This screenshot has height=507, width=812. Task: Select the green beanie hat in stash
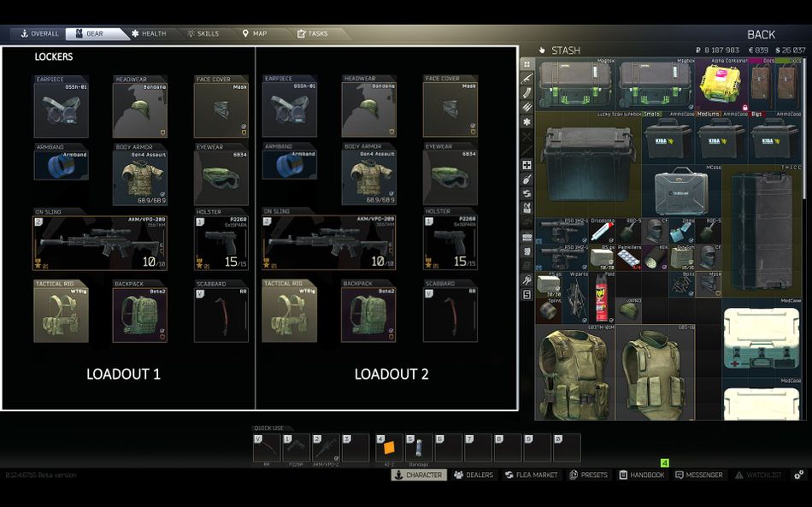click(x=628, y=310)
